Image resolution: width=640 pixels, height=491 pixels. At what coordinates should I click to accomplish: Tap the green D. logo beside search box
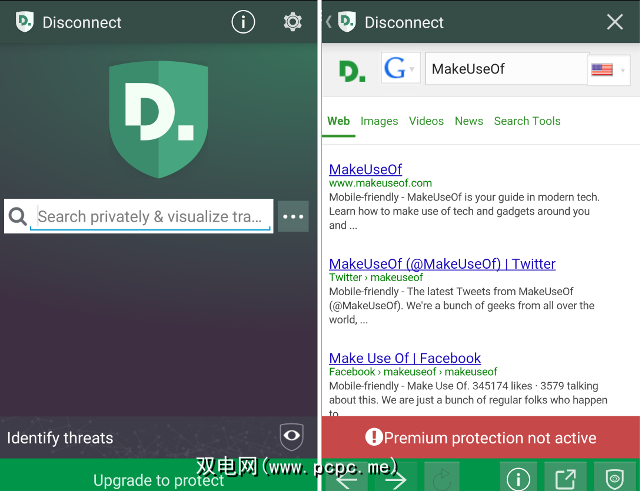pos(352,71)
